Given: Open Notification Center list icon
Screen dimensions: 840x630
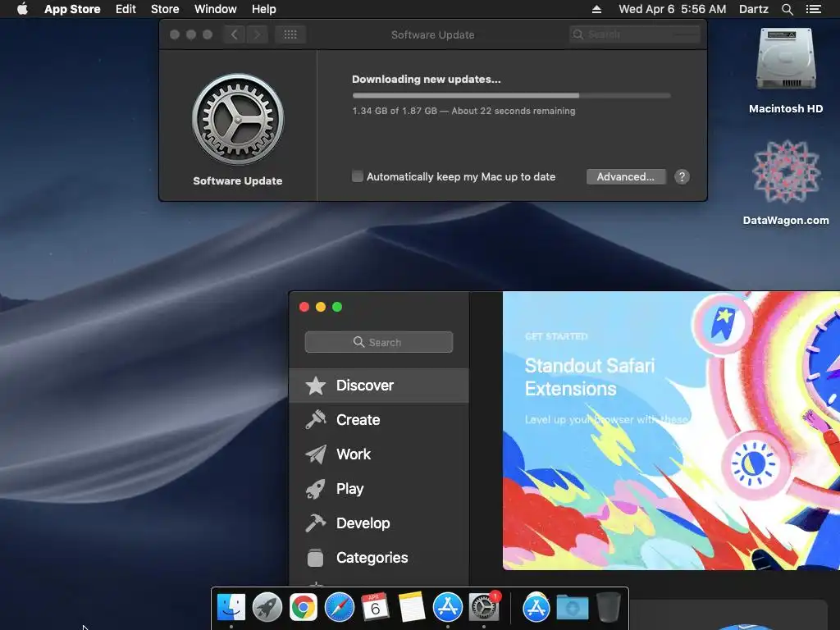Looking at the screenshot, I should [814, 9].
